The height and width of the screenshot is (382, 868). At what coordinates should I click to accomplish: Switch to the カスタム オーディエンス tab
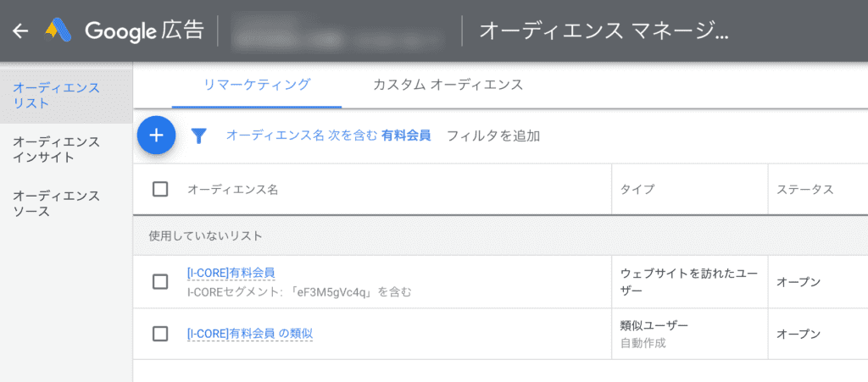[448, 84]
